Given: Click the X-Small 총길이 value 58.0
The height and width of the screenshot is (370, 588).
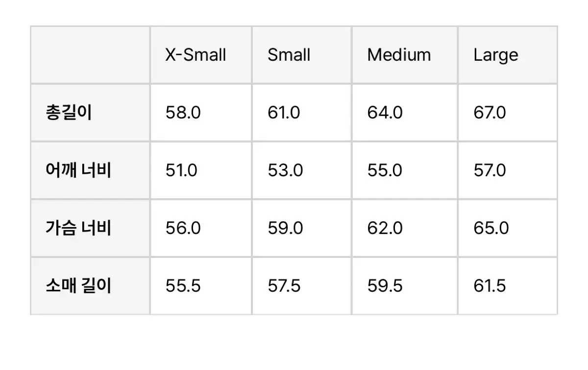Looking at the screenshot, I should [183, 113].
